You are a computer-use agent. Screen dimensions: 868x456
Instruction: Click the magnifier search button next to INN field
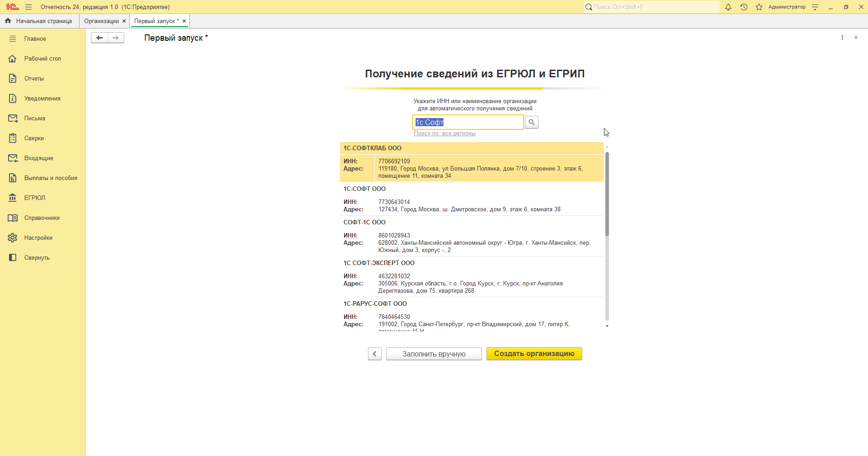coord(532,122)
